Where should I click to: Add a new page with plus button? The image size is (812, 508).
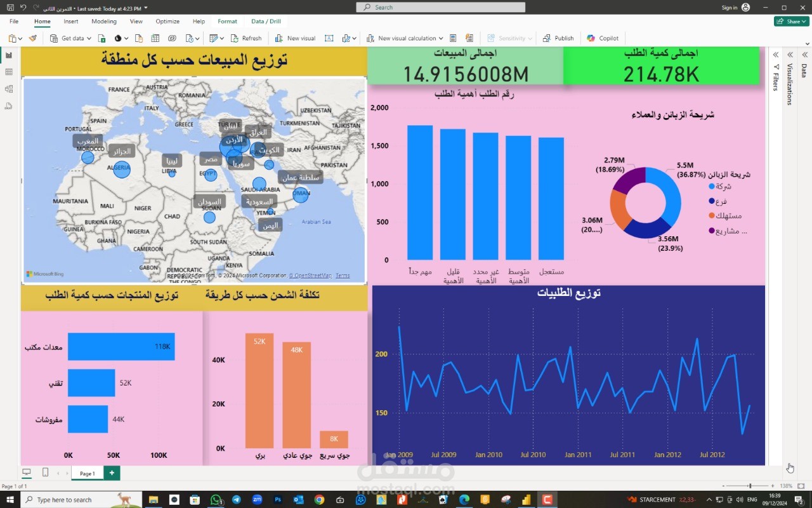click(112, 473)
